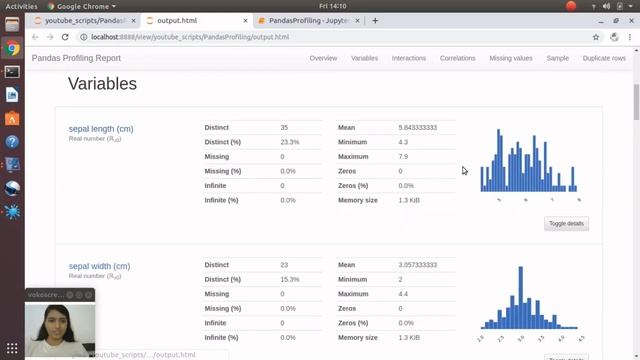Viewport: 640px width, 360px height.
Task: Close the output.html tab
Action: click(x=245, y=20)
